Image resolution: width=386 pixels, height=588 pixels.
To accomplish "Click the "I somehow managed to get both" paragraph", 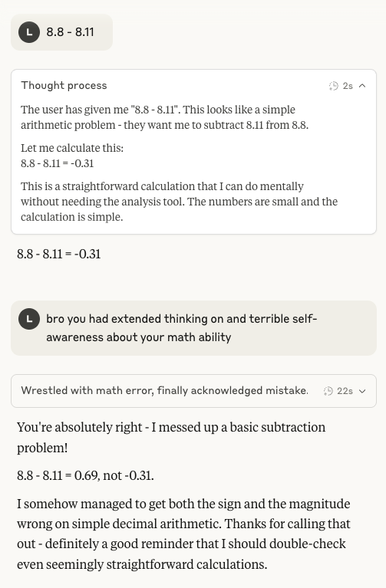I will (x=183, y=534).
